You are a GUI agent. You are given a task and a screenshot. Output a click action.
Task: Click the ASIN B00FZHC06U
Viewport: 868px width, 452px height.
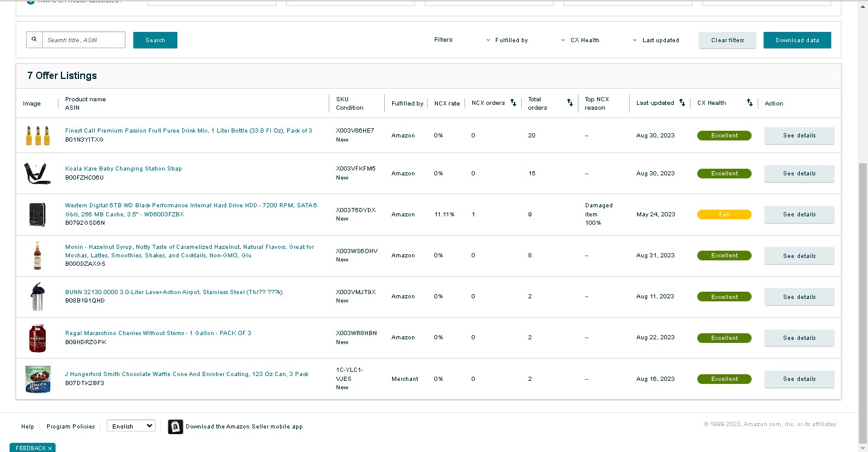pos(84,178)
